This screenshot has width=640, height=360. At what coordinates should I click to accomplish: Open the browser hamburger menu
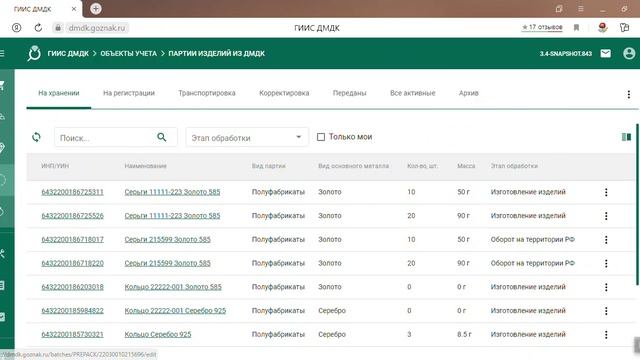[x=580, y=9]
